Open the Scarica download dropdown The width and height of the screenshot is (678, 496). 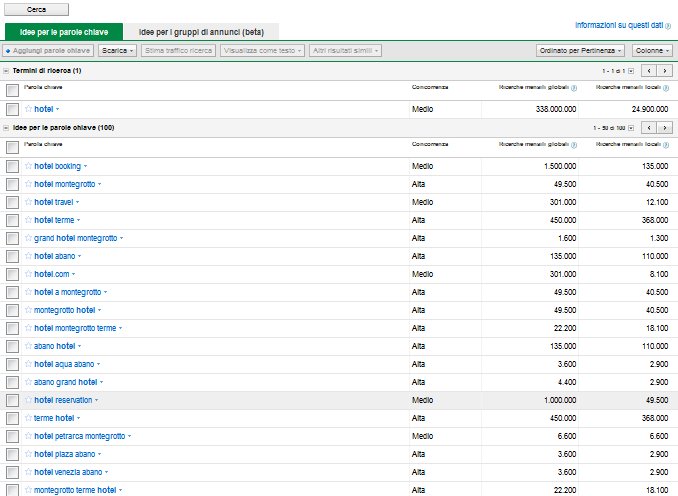pos(117,51)
